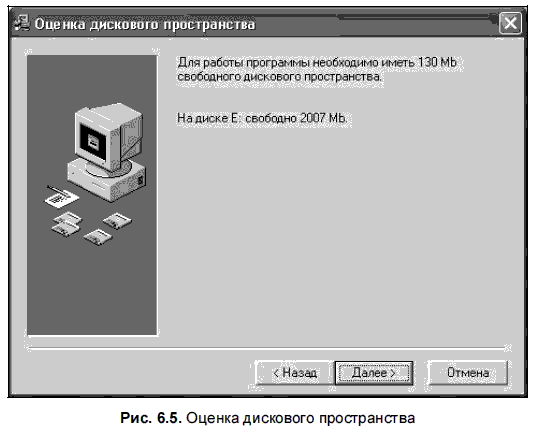Go back with the Назад button
Viewport: 535px width, 430px height.
pos(294,373)
